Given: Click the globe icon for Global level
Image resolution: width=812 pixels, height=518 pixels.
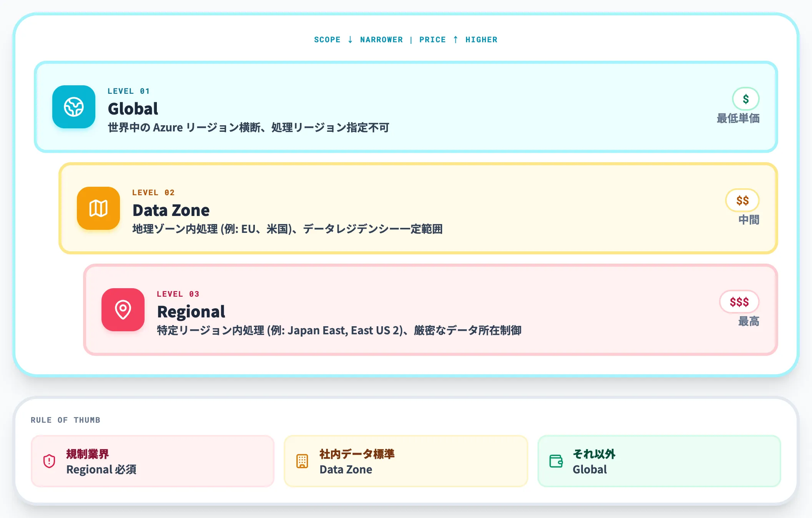Looking at the screenshot, I should [74, 107].
